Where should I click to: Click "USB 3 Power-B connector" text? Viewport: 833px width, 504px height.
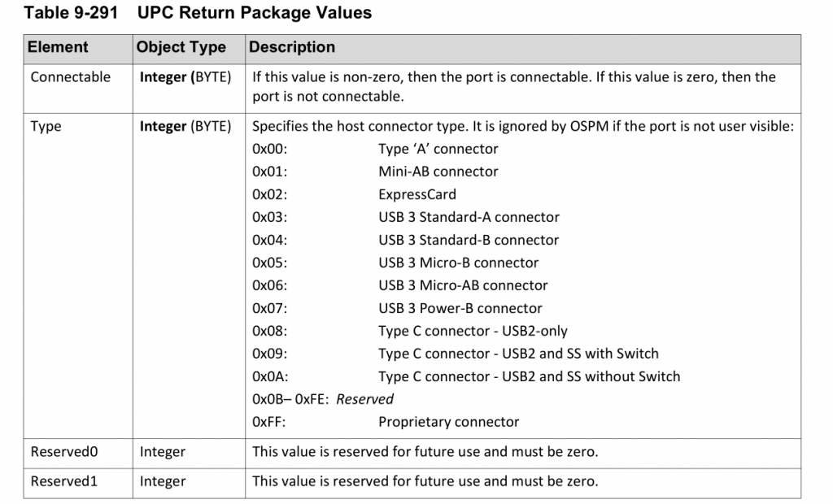460,308
